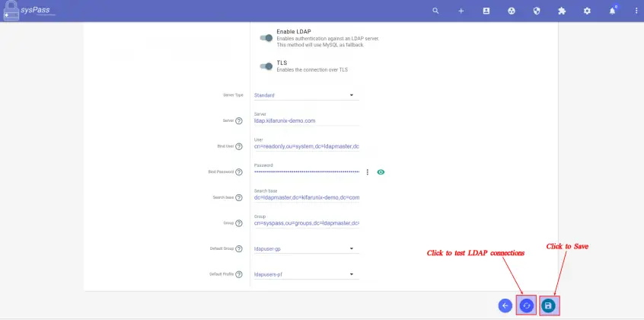
Task: Test LDAP connection with refresh button
Action: [526, 305]
